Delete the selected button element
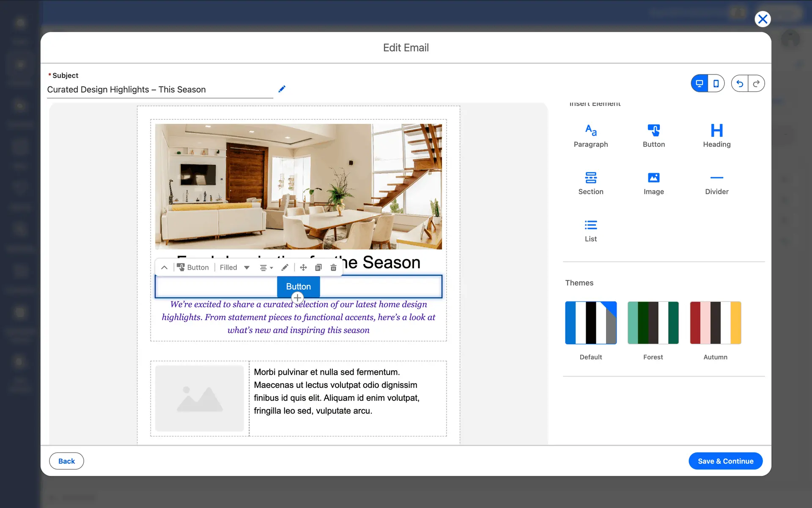The width and height of the screenshot is (812, 508). (333, 268)
